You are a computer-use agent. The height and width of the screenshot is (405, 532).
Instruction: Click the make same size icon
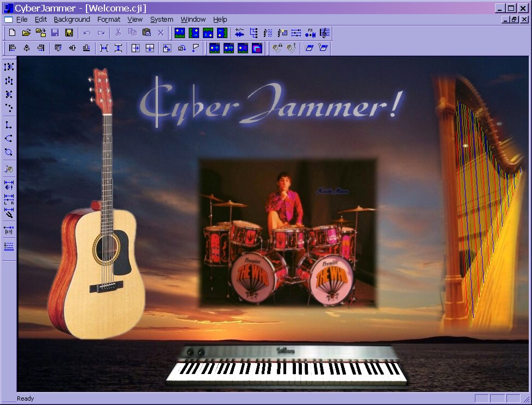pos(167,48)
